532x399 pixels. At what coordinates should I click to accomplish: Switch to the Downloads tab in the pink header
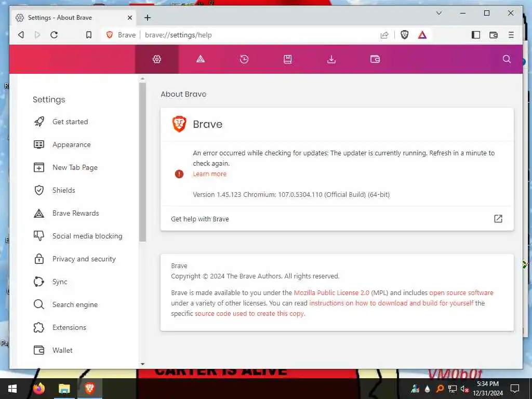tap(331, 59)
